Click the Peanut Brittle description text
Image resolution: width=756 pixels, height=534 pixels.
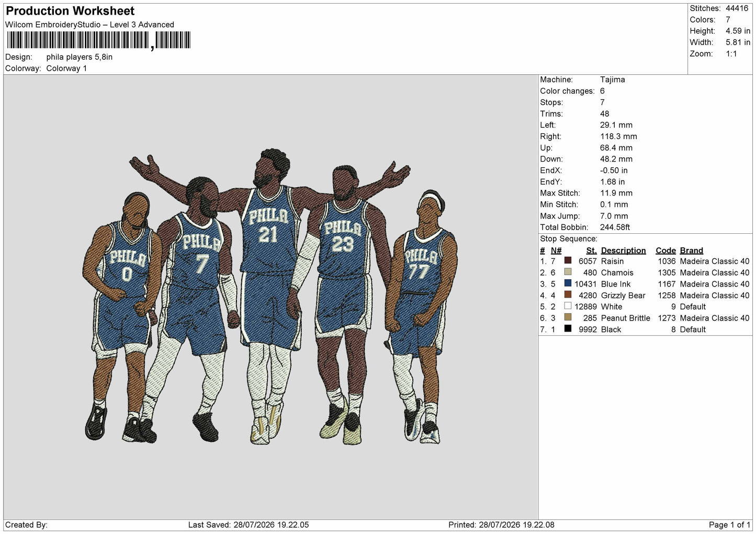[625, 318]
